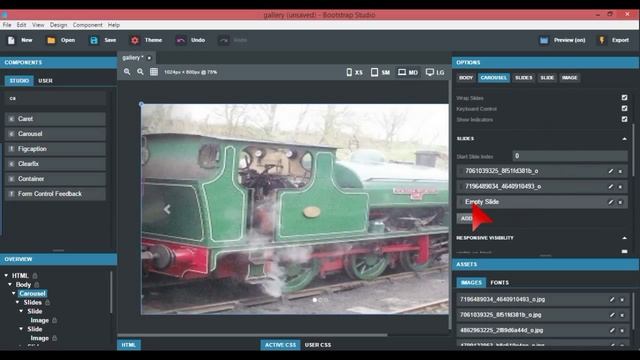Export the project with lightning icon
This screenshot has width=640, height=360.
(602, 40)
